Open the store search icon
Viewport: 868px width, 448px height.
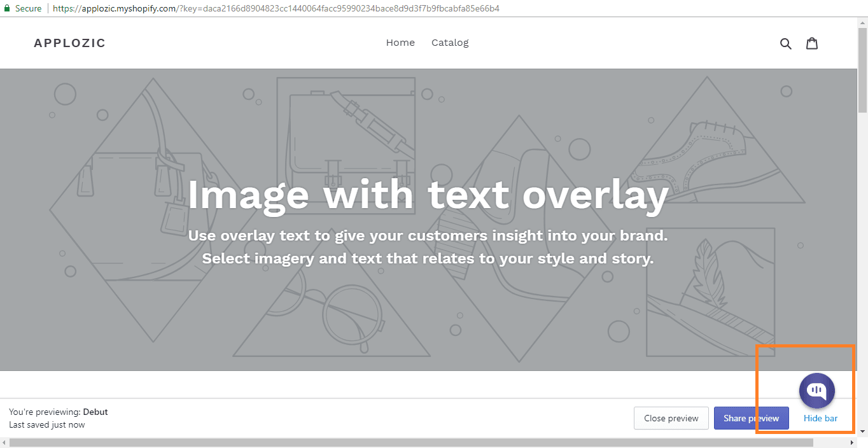(x=786, y=43)
